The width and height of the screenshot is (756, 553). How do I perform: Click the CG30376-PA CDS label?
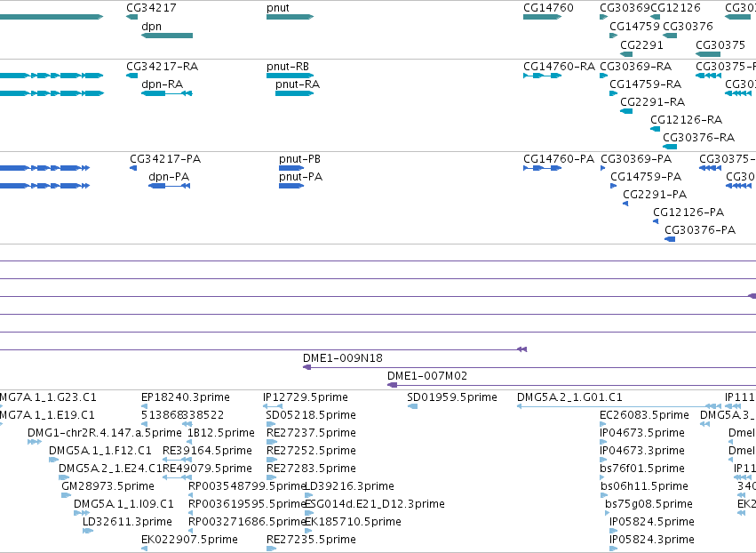click(700, 230)
